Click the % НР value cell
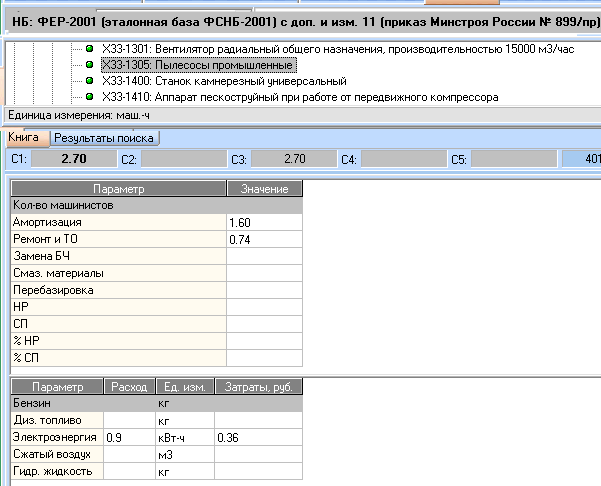The height and width of the screenshot is (486, 601). pyautogui.click(x=264, y=341)
